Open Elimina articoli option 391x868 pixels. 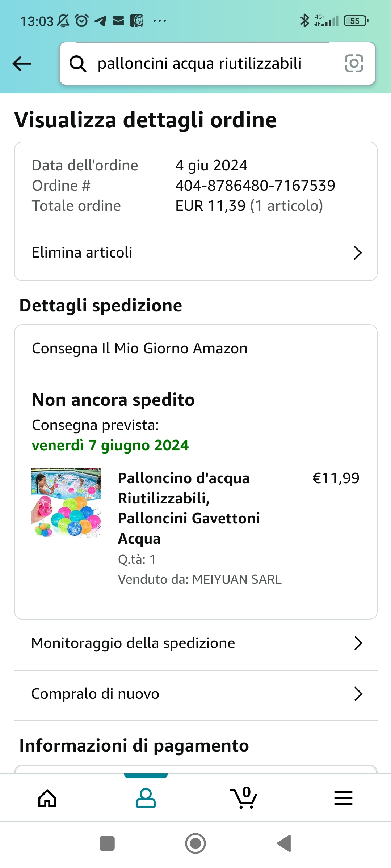(x=82, y=253)
